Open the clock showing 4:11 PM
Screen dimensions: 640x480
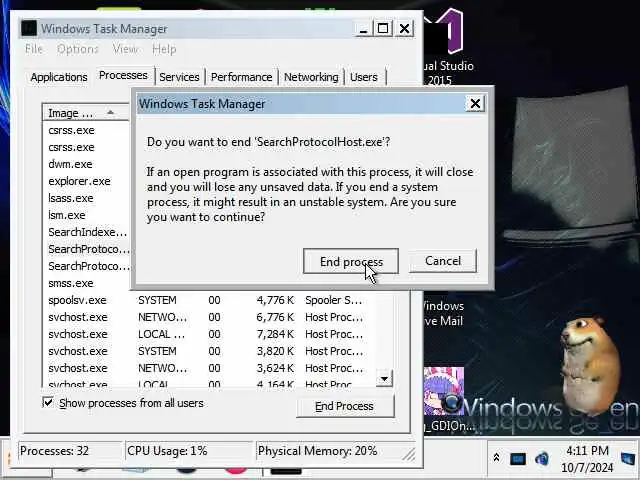pos(587,459)
